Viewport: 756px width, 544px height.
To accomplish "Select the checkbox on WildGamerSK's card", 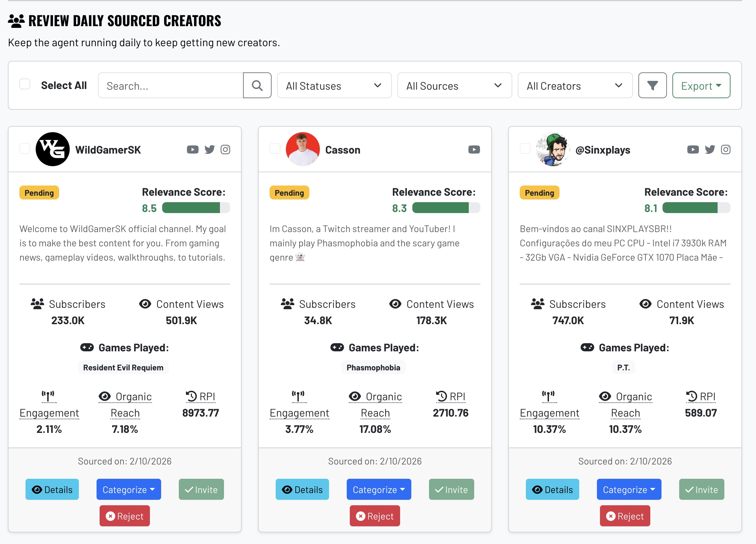I will [x=24, y=148].
